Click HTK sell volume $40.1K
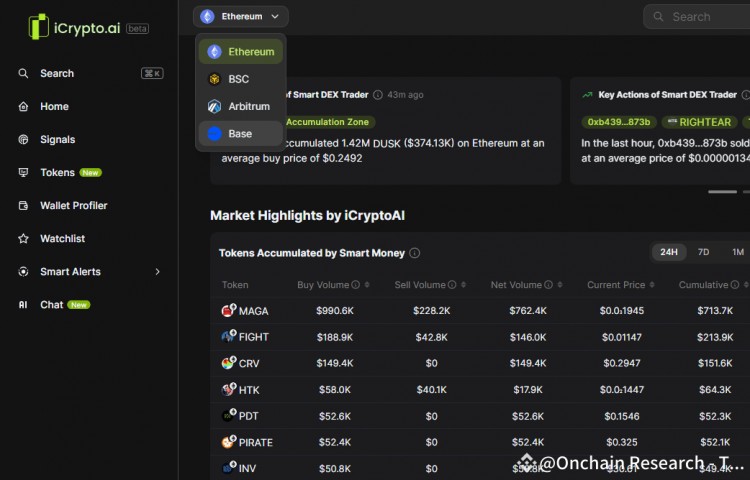The width and height of the screenshot is (750, 480). point(431,390)
